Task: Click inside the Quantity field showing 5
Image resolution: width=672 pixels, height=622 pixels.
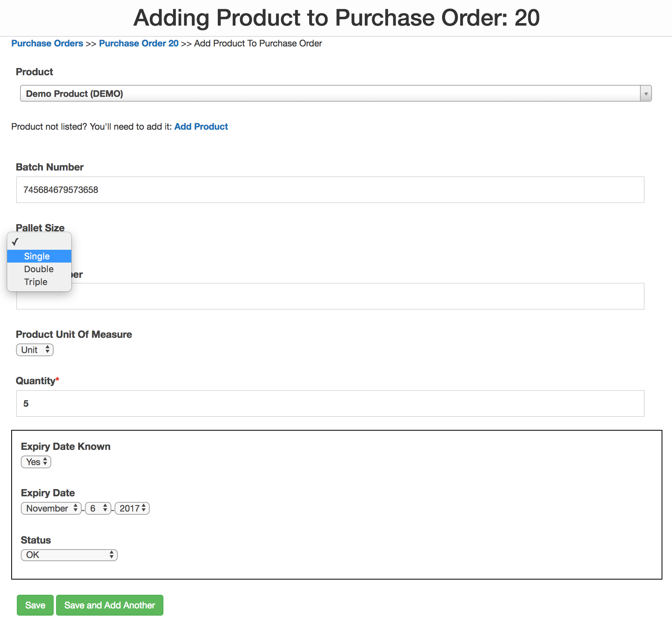Action: 330,403
